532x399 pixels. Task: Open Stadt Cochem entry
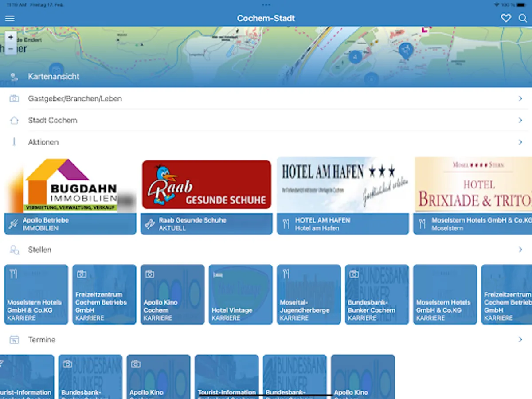(x=266, y=120)
